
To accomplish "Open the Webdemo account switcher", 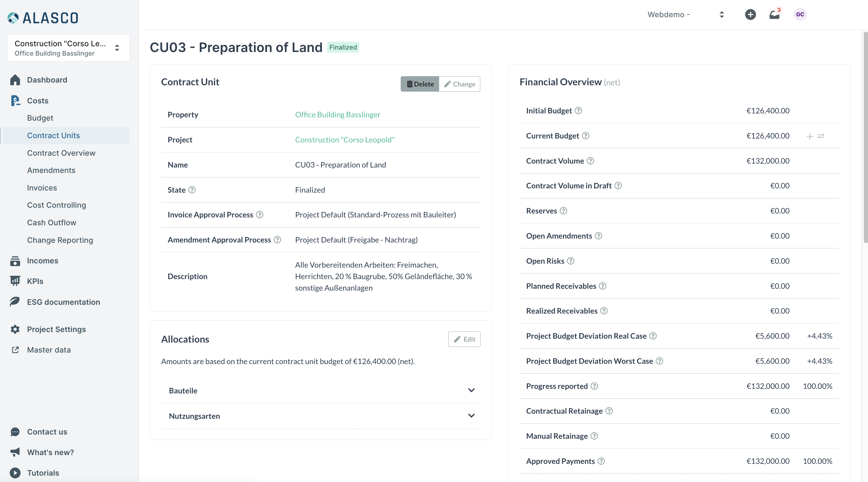I will pos(686,15).
